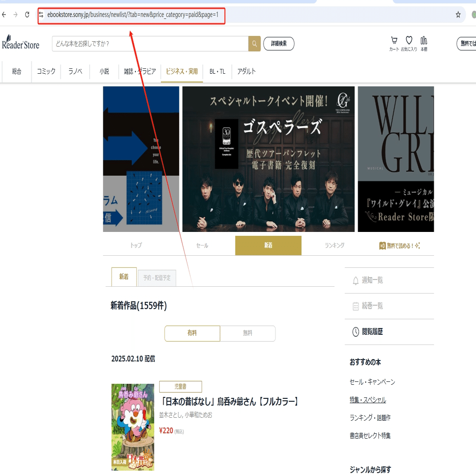The height and width of the screenshot is (476, 476).
Task: Reload the page with the refresh icon
Action: [27, 15]
